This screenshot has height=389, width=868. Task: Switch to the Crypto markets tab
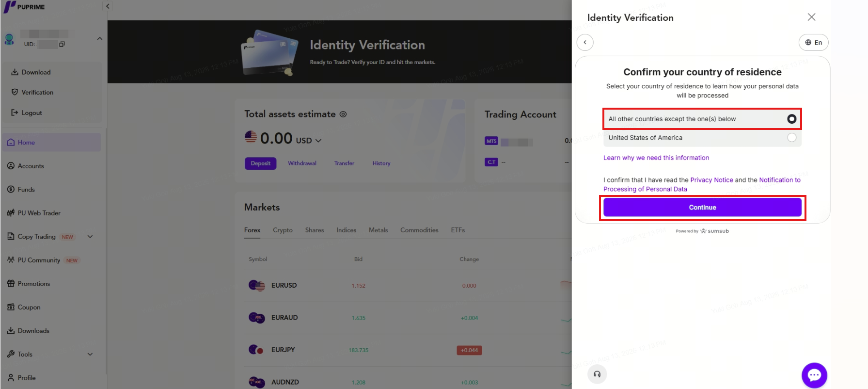coord(283,230)
